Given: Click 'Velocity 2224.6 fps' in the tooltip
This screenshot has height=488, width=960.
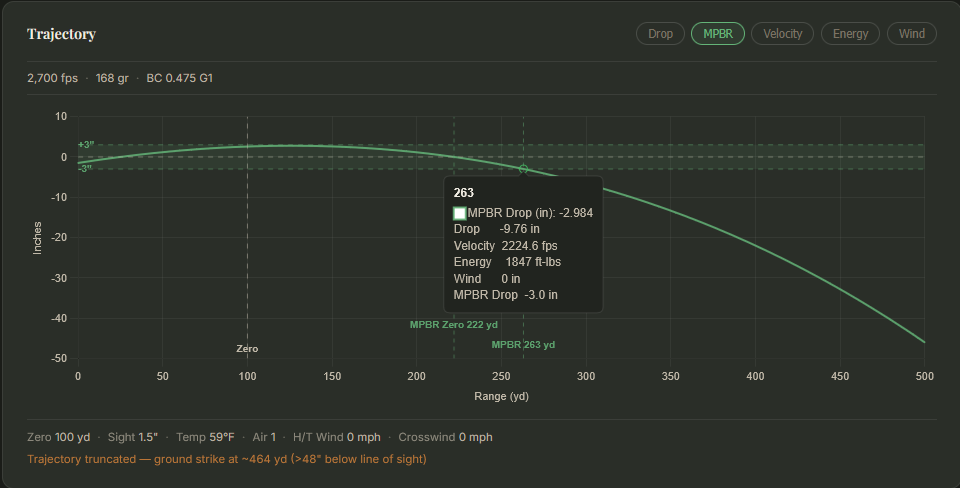Looking at the screenshot, I should pos(505,246).
